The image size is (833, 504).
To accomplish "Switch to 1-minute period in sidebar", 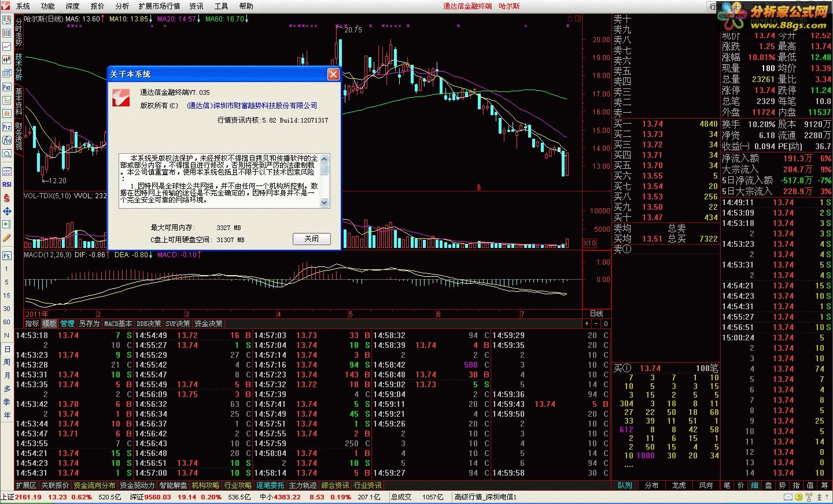I will [x=7, y=269].
